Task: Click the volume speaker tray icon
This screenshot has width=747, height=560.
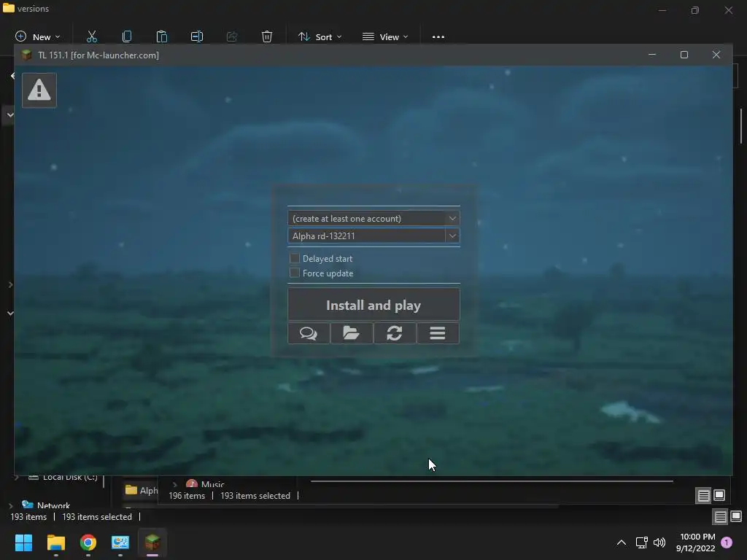Action: (x=659, y=542)
